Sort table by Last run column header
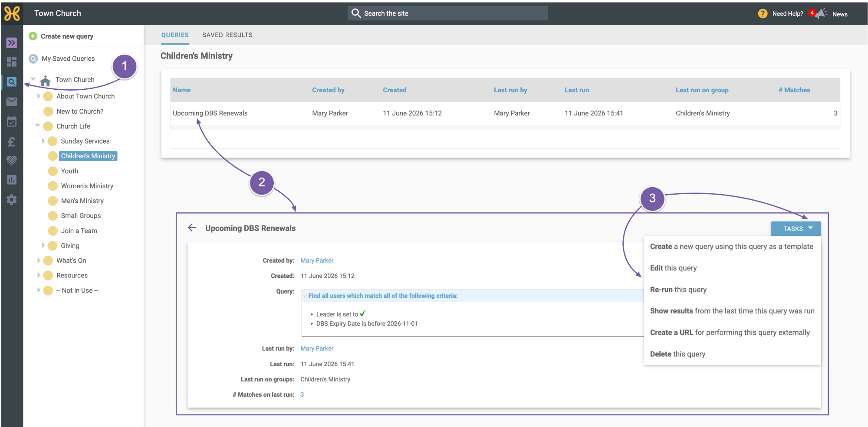Viewport: 868px width, 427px height. (577, 90)
